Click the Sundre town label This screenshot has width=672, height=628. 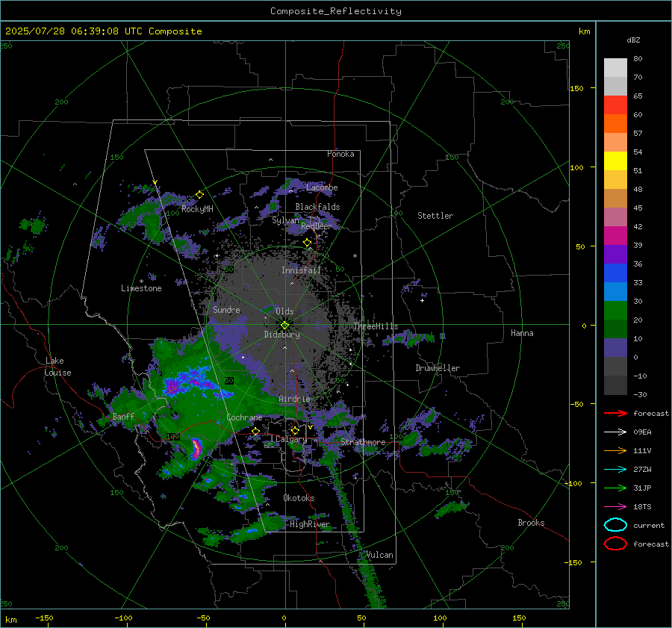click(227, 309)
